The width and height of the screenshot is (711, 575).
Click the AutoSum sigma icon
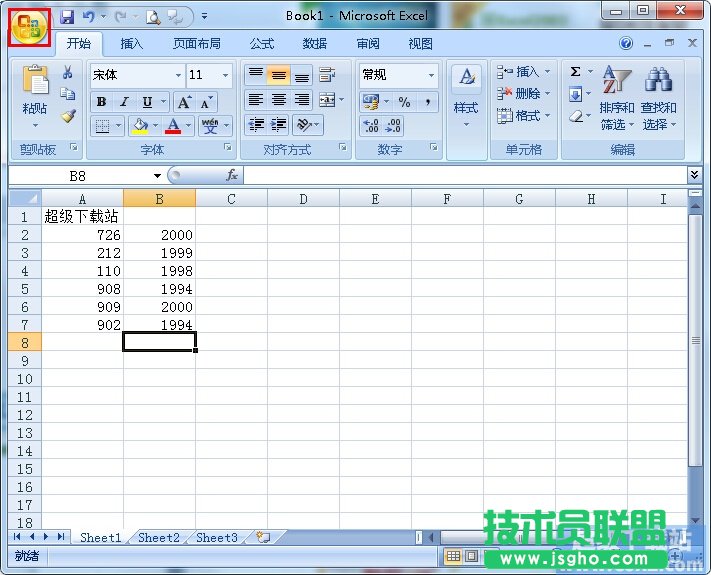click(576, 72)
